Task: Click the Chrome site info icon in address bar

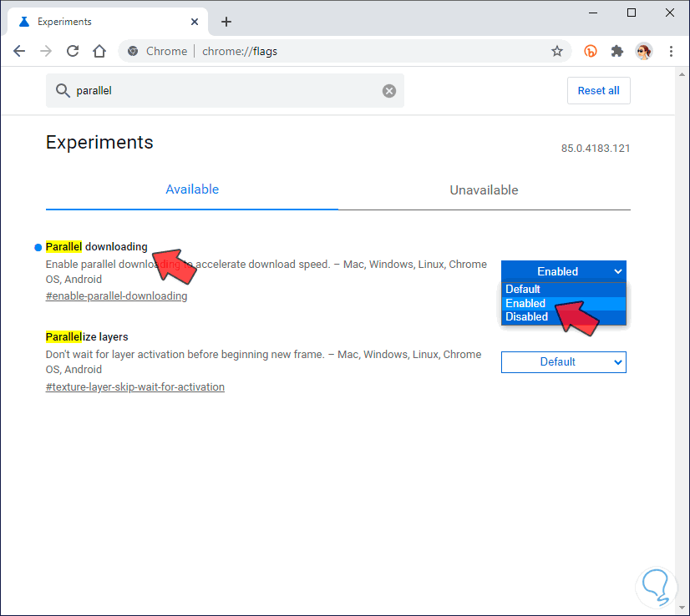Action: (x=133, y=51)
